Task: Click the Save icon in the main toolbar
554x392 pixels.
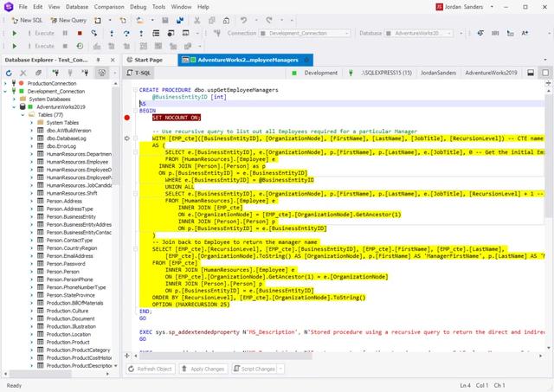Action: [x=165, y=20]
